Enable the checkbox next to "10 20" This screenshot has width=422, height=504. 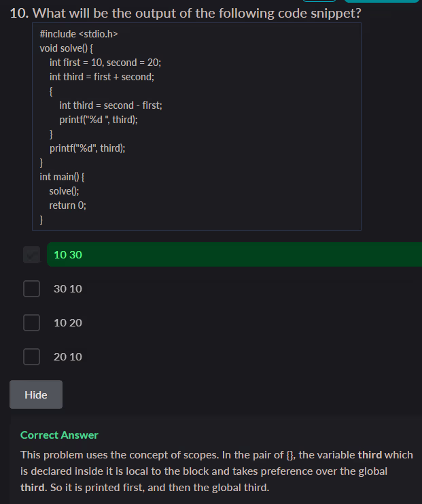click(32, 322)
